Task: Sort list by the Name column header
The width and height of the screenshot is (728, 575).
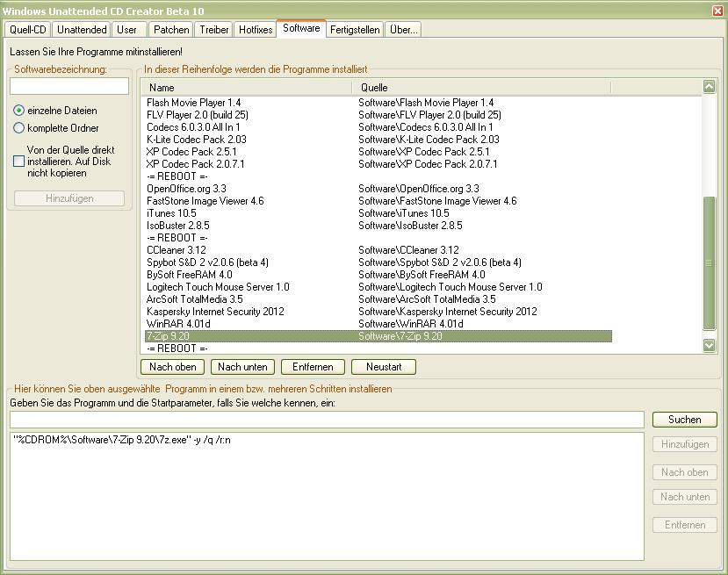Action: click(249, 88)
